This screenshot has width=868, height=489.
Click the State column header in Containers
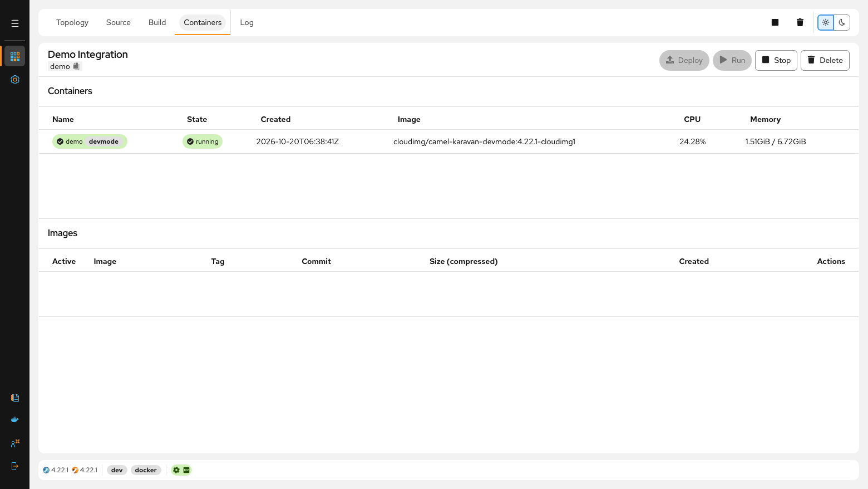click(x=197, y=119)
